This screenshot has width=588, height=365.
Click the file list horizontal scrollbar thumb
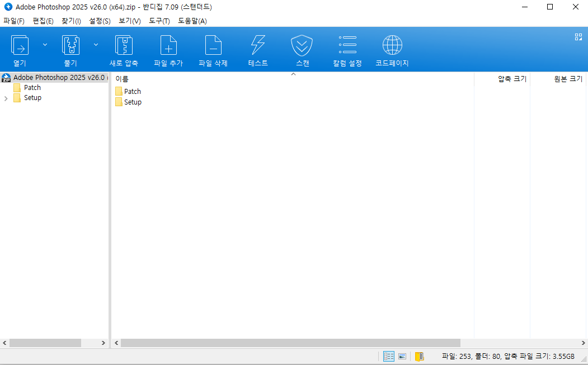coord(290,343)
